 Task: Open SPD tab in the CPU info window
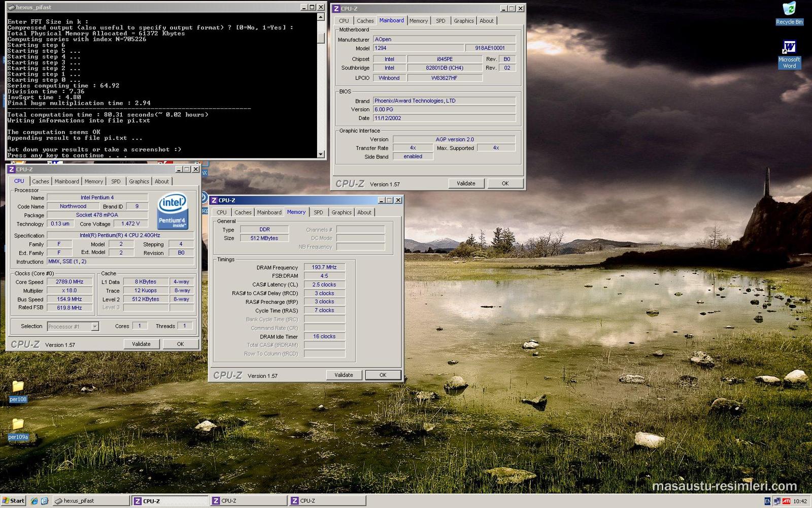[116, 181]
